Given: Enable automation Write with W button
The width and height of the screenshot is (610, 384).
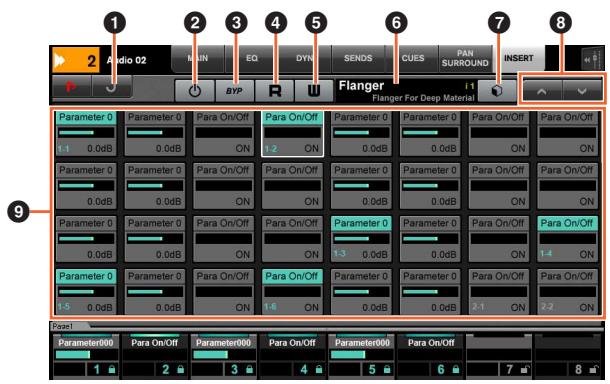Looking at the screenshot, I should (314, 91).
